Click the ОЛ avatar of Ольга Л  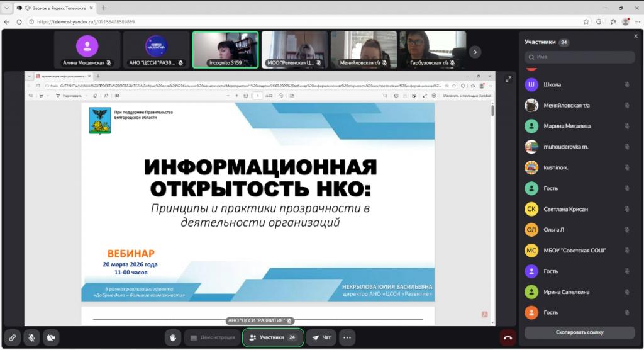click(531, 230)
